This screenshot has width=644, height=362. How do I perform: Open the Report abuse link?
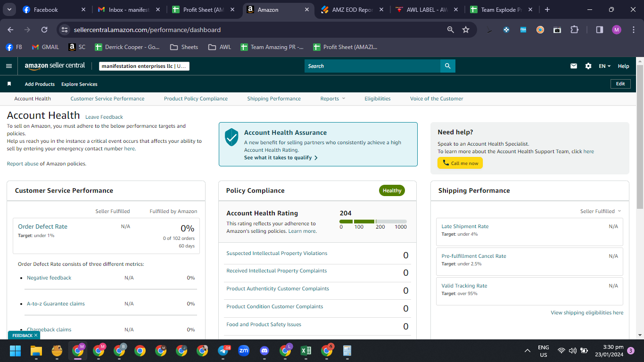coord(23,164)
